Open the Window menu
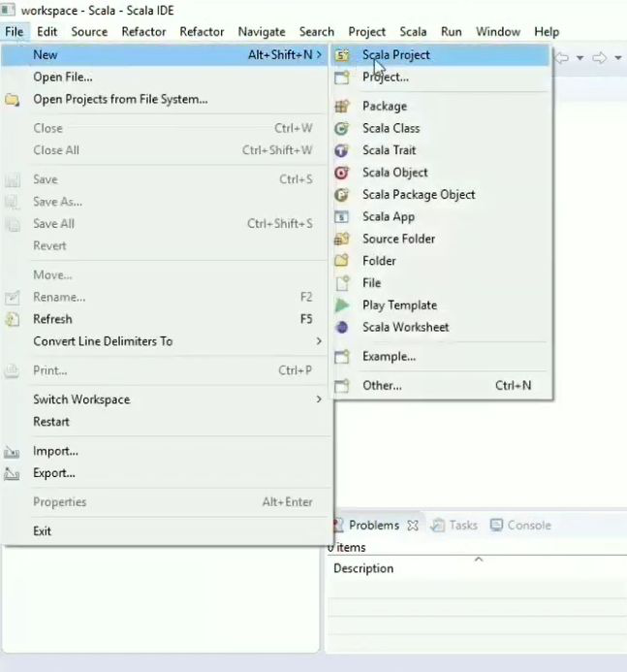The image size is (627, 672). (498, 32)
